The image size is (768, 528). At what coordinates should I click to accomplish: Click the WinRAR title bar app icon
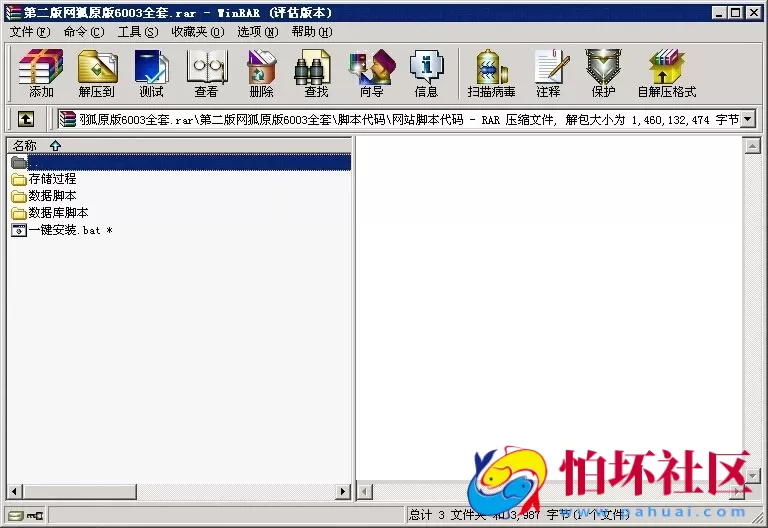(13, 12)
